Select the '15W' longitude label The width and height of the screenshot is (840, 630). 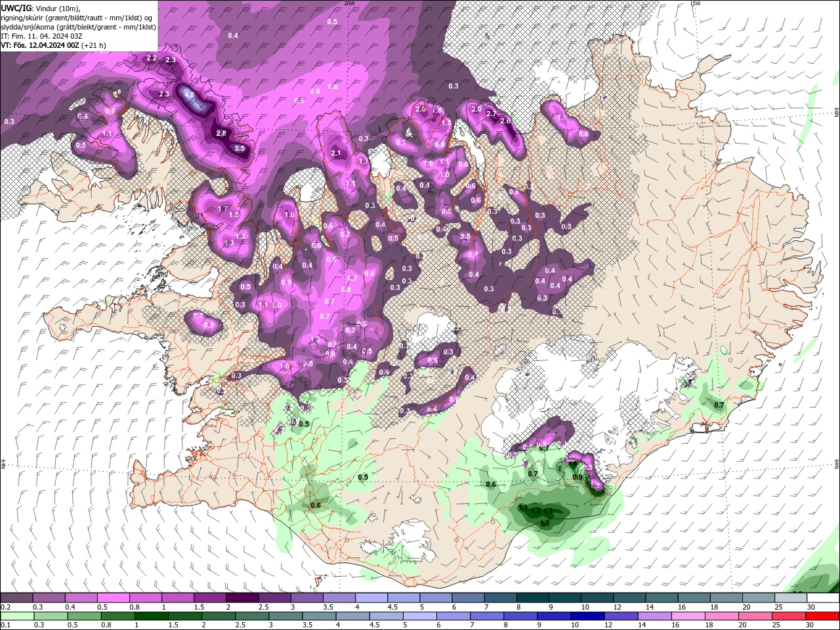click(x=695, y=3)
